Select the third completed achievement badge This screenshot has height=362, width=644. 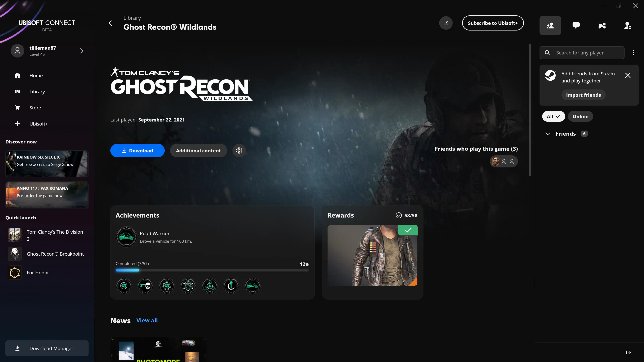click(167, 286)
